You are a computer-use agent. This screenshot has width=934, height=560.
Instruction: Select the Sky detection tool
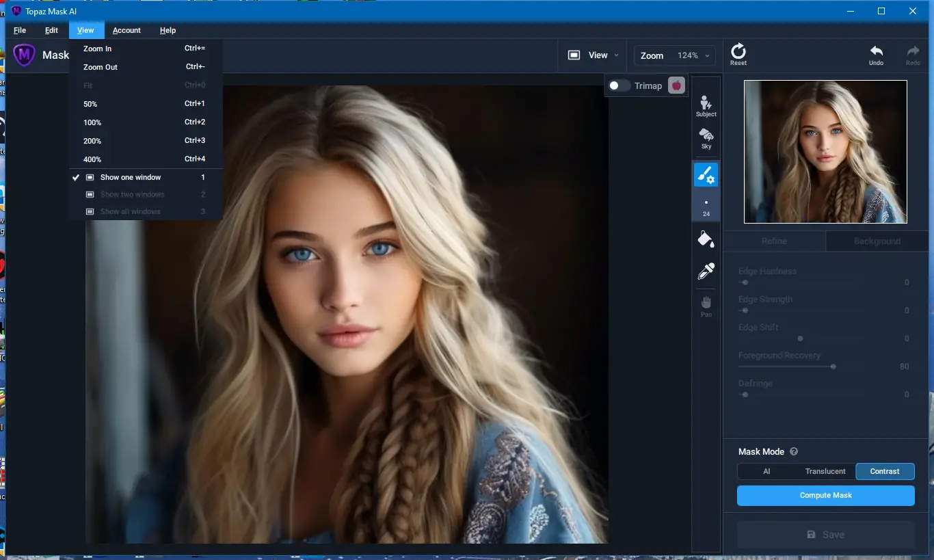(x=706, y=138)
